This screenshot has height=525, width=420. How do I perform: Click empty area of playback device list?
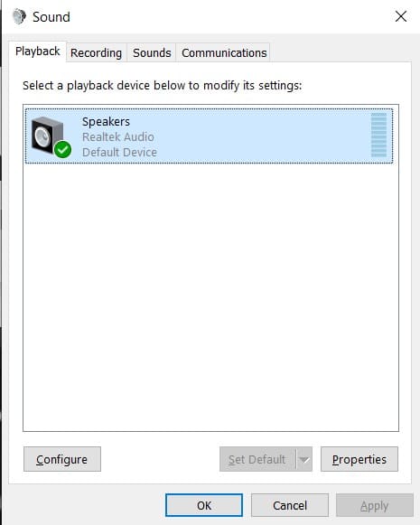[210, 295]
